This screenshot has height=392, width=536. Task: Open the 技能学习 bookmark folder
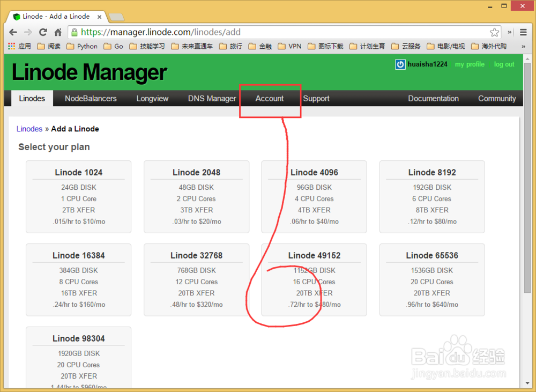147,46
